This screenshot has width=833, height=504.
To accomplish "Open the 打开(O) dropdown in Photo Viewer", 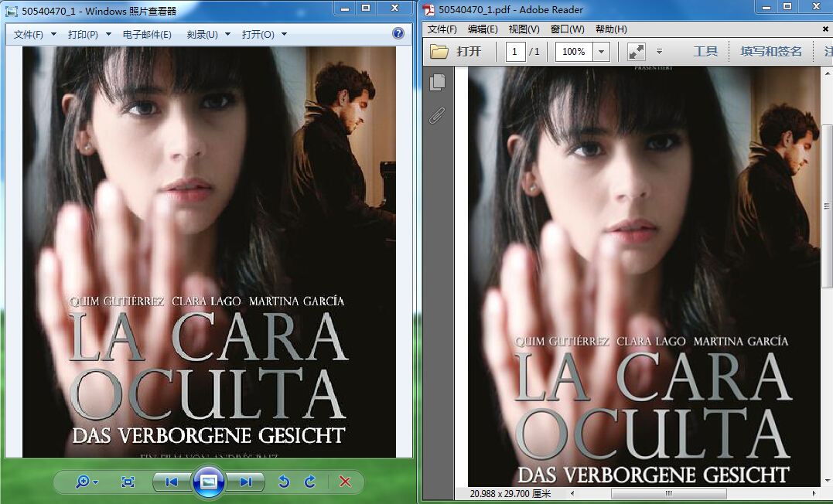I will (264, 35).
